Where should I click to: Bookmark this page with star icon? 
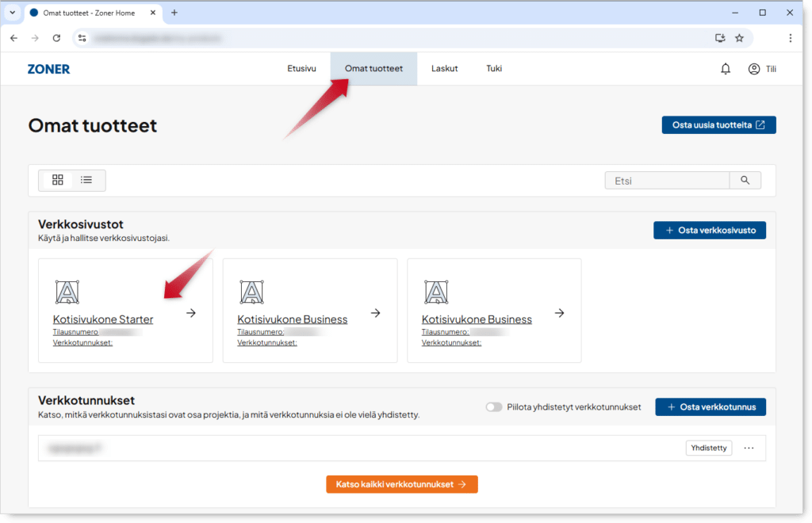(x=739, y=37)
